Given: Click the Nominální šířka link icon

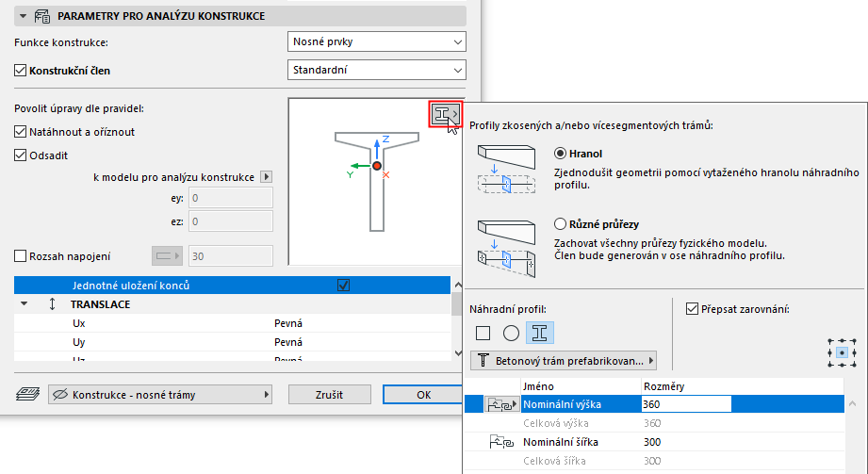Looking at the screenshot, I should [x=502, y=442].
